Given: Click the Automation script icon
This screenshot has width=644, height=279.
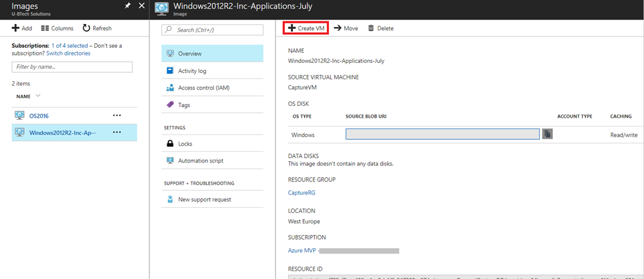Looking at the screenshot, I should (x=170, y=161).
